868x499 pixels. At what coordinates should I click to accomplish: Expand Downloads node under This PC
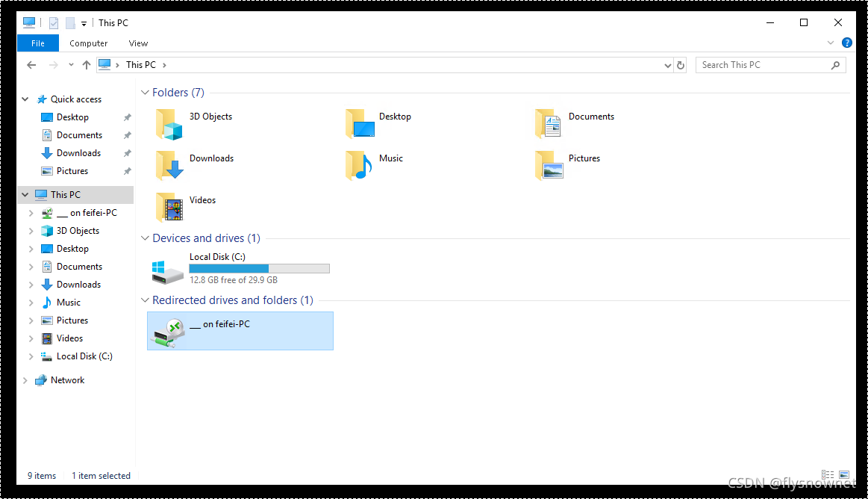pyautogui.click(x=31, y=285)
